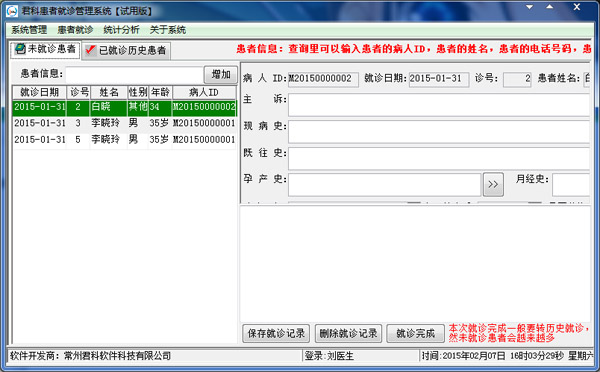Screen dimensions: 600x372
Task: Sort by 性别 column header
Action: (138, 92)
